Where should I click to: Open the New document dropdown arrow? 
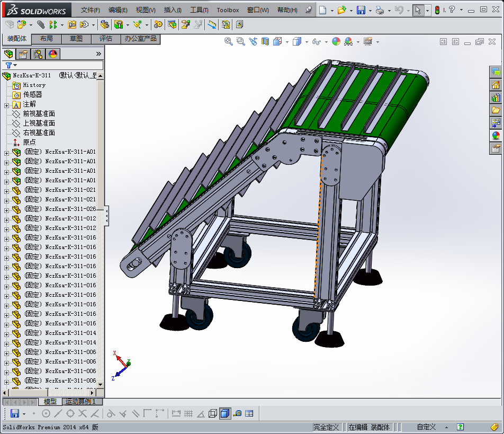point(332,11)
